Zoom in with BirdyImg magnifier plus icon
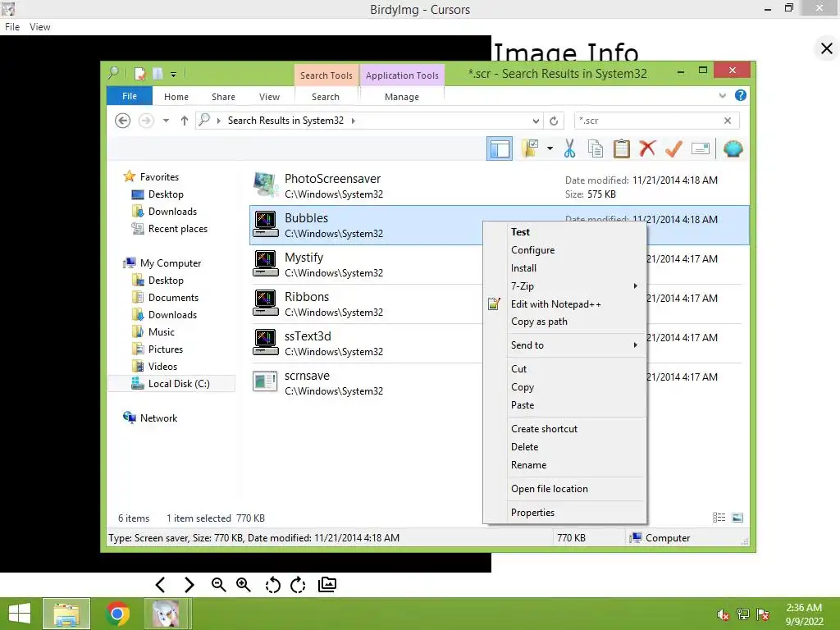The image size is (840, 630). [243, 584]
